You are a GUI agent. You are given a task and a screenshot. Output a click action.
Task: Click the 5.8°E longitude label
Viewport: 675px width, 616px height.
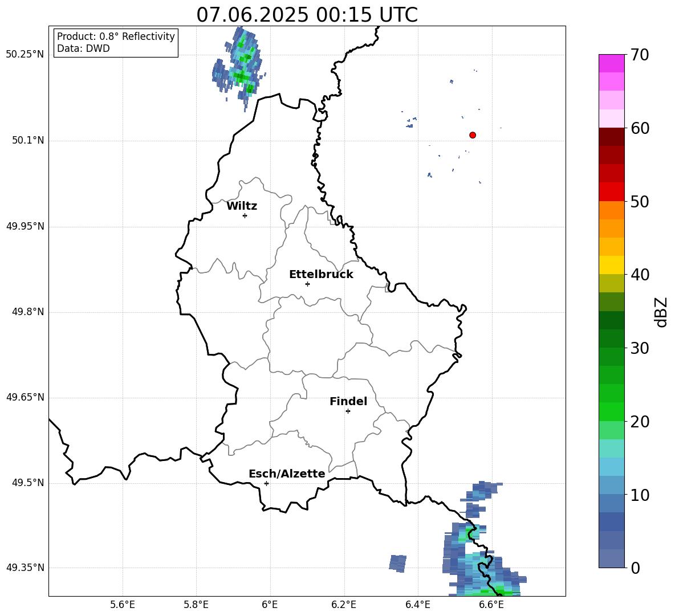click(196, 605)
